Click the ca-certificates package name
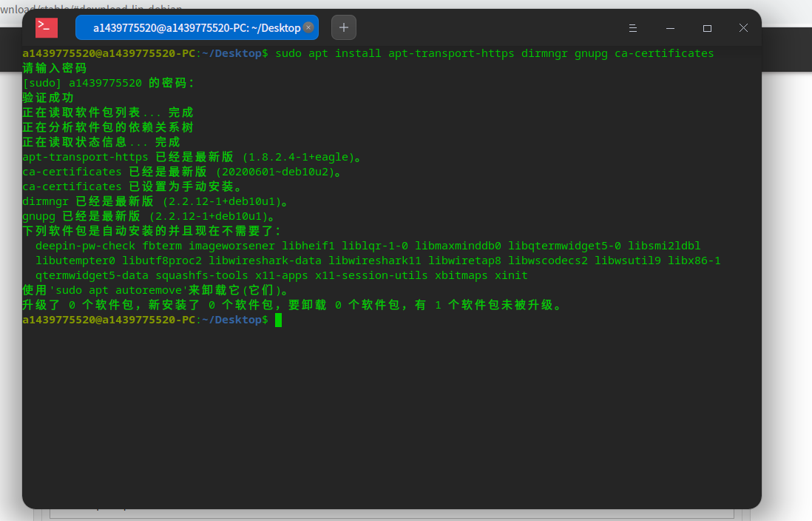 pos(72,172)
